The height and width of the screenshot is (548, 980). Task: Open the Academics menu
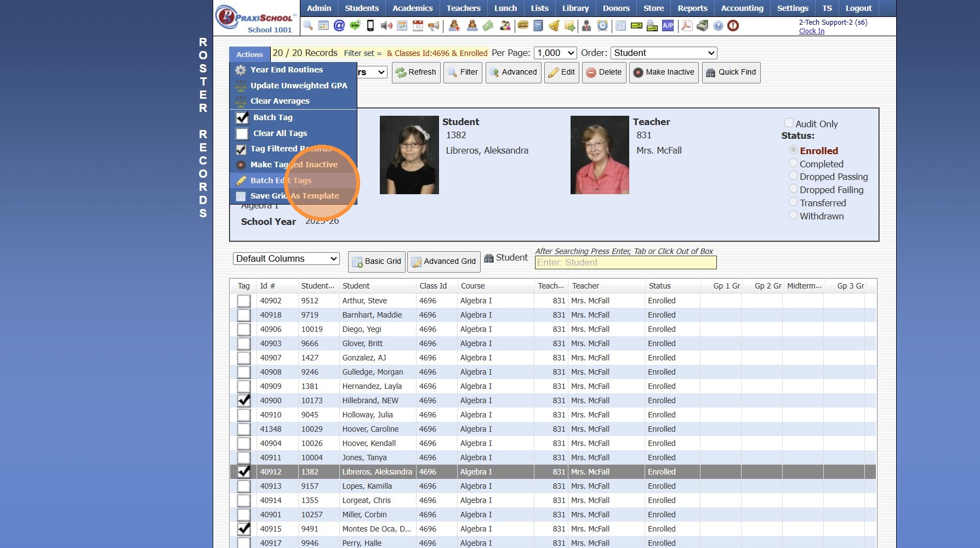click(412, 8)
